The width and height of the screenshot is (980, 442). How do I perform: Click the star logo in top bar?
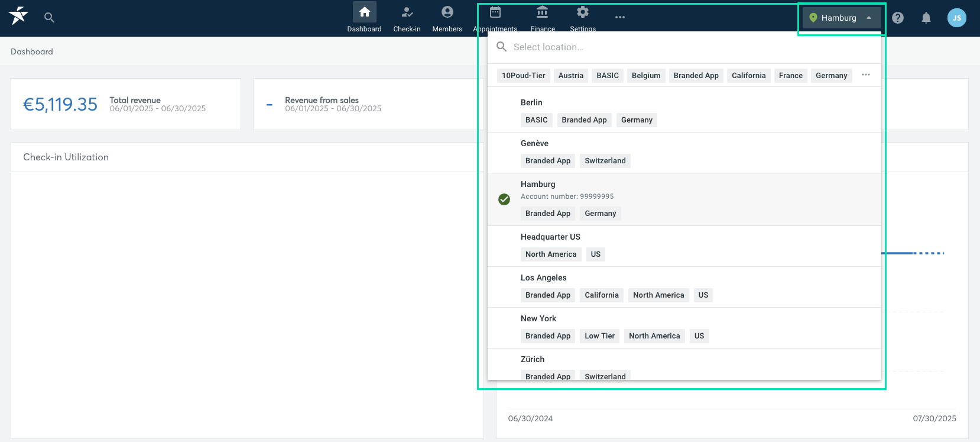click(18, 16)
